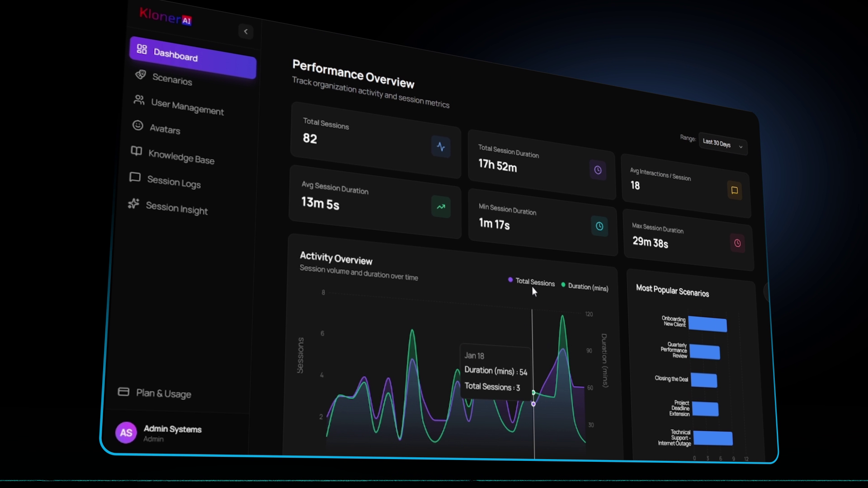Viewport: 868px width, 488px height.
Task: Click the chat icon on Avg Interactions card
Action: click(735, 191)
